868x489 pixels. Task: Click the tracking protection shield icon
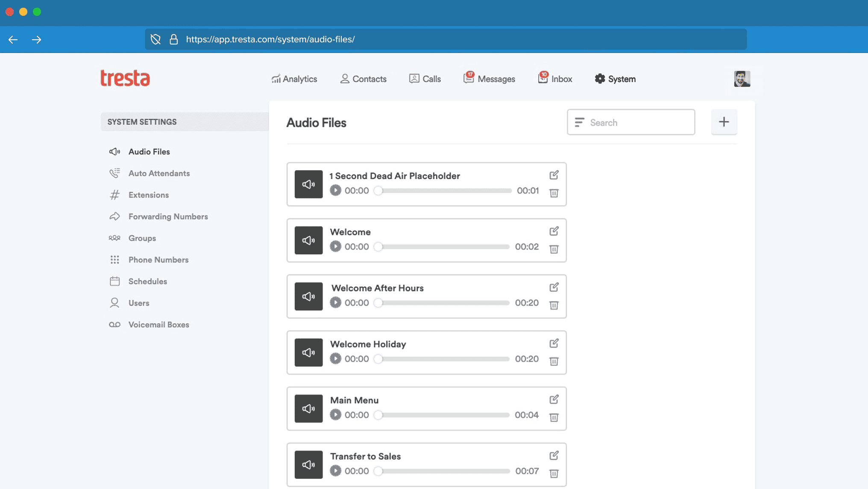pyautogui.click(x=155, y=39)
